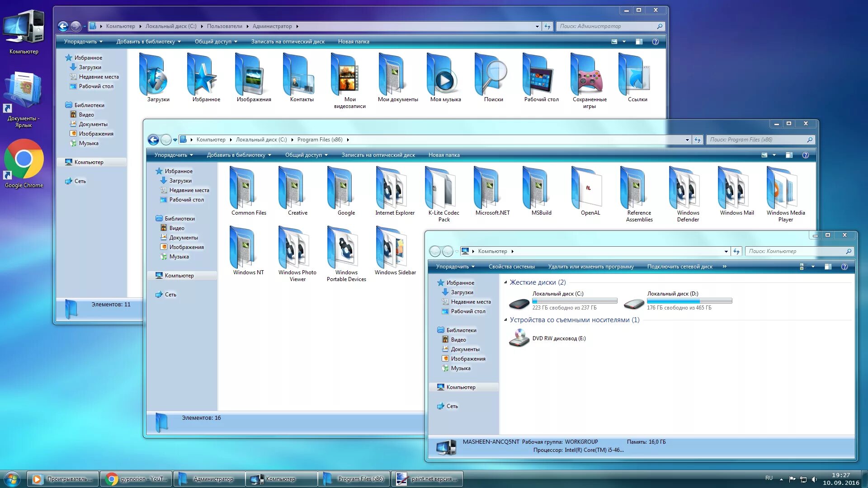Toggle preview pane in Program Files window

pos(789,155)
